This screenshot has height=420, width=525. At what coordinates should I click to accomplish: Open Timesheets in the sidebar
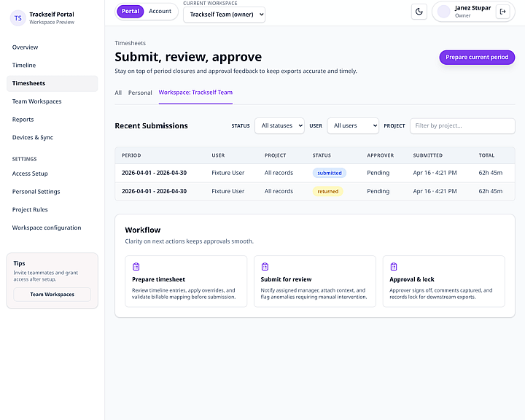(52, 83)
